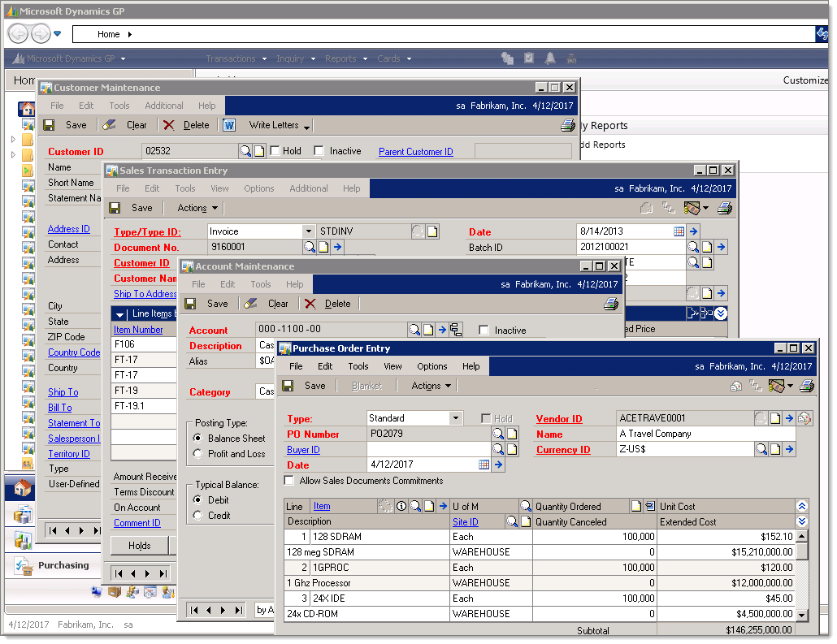Image resolution: width=837 pixels, height=644 pixels.
Task: Open Transactions menu in main window
Action: [x=236, y=58]
